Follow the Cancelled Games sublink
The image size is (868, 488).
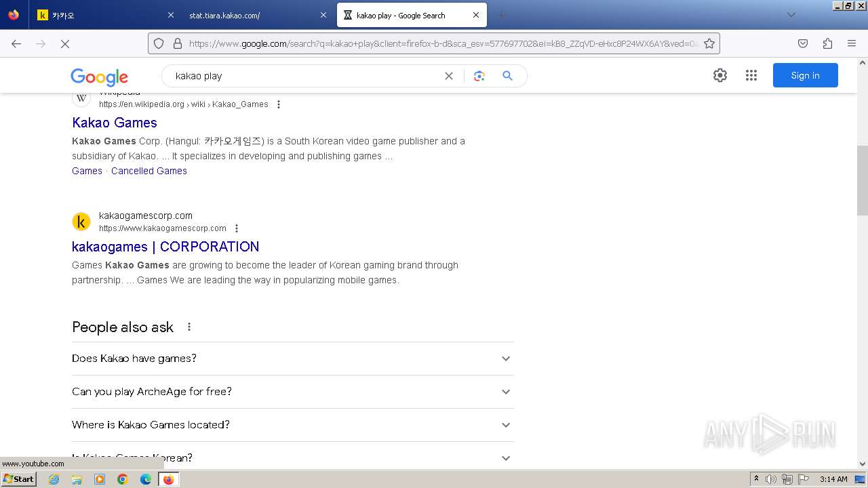tap(149, 171)
